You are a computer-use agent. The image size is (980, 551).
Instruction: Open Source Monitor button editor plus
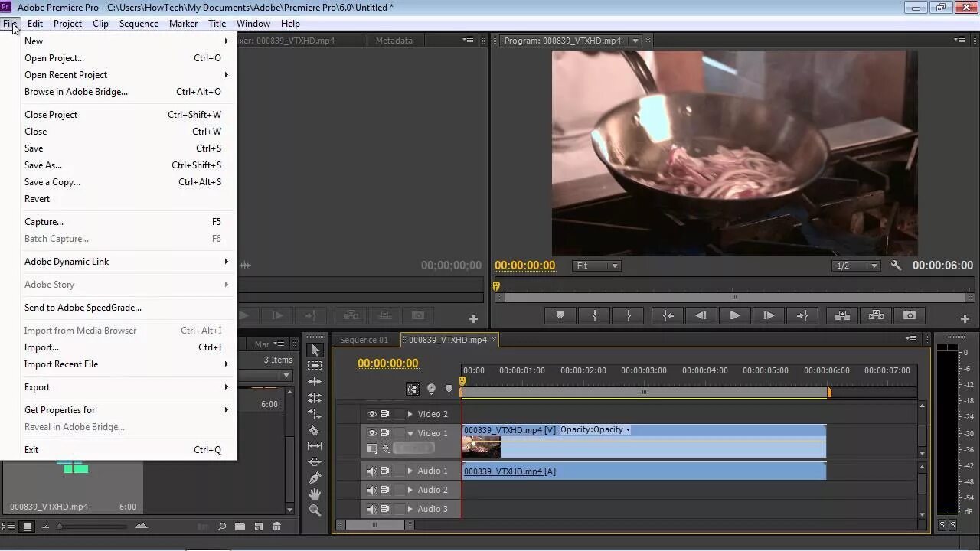(x=473, y=318)
